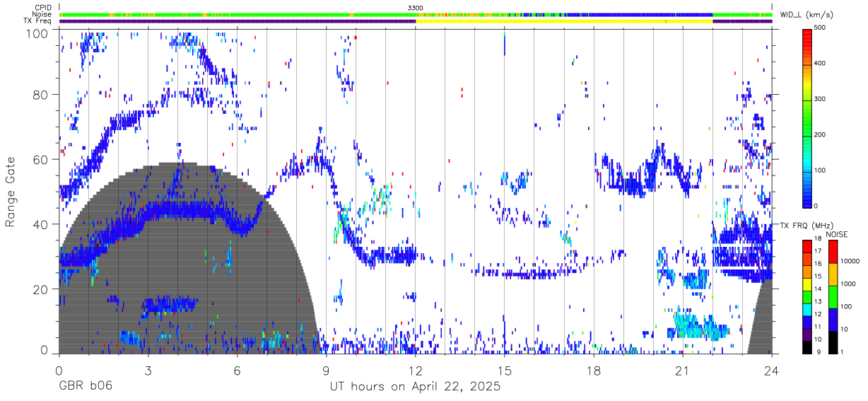Image resolution: width=868 pixels, height=401 pixels.
Task: Select the 'Noise' row label at top left
Action: pos(42,14)
